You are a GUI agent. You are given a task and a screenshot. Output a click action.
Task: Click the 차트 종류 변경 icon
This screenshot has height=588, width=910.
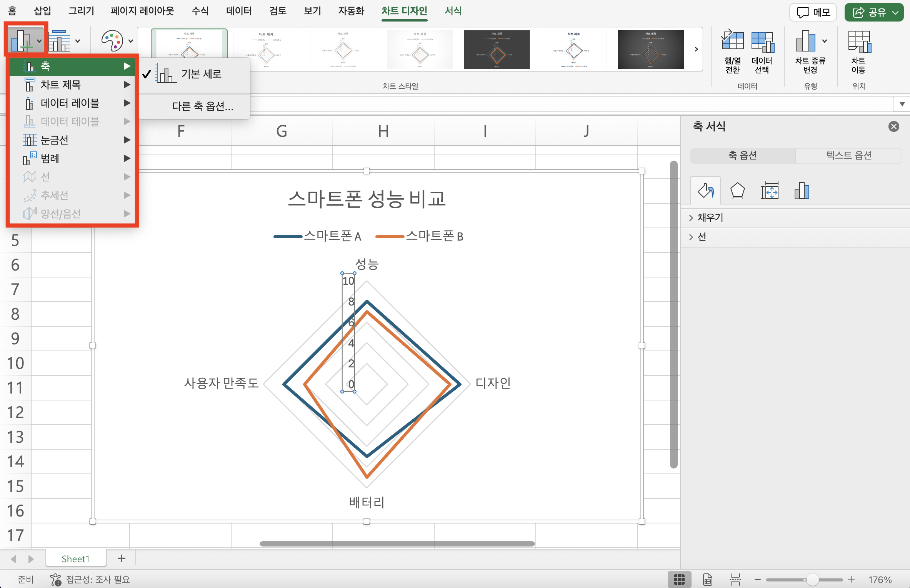coord(806,40)
